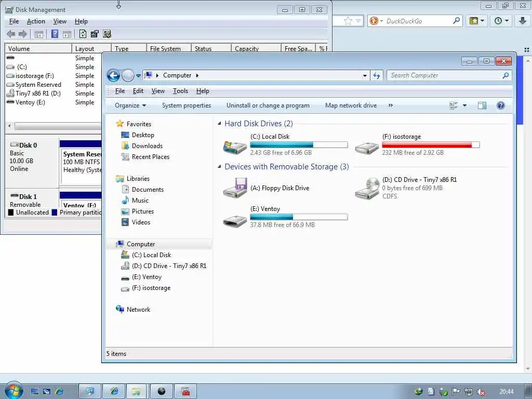Click the Properties icon in Disk Management toolbar
The image size is (532, 399).
(x=95, y=34)
